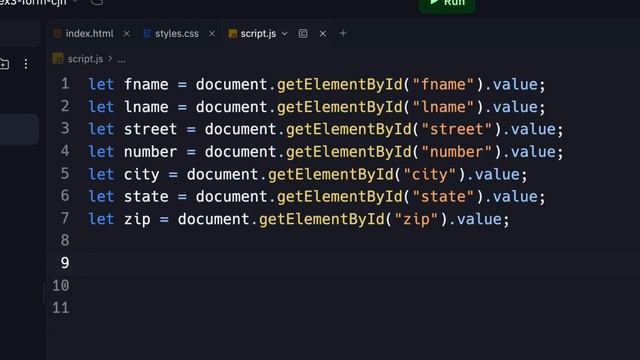Switch to the styles.css tab

176,33
